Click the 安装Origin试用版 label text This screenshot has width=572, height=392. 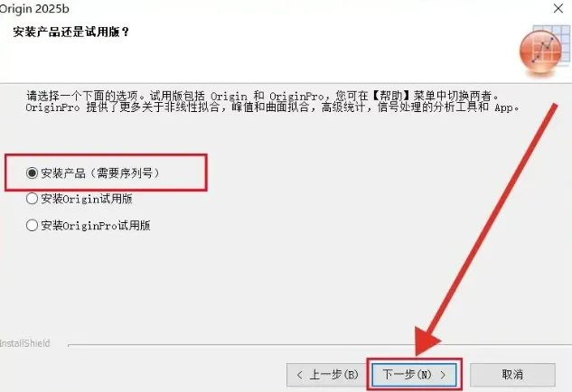tap(87, 199)
